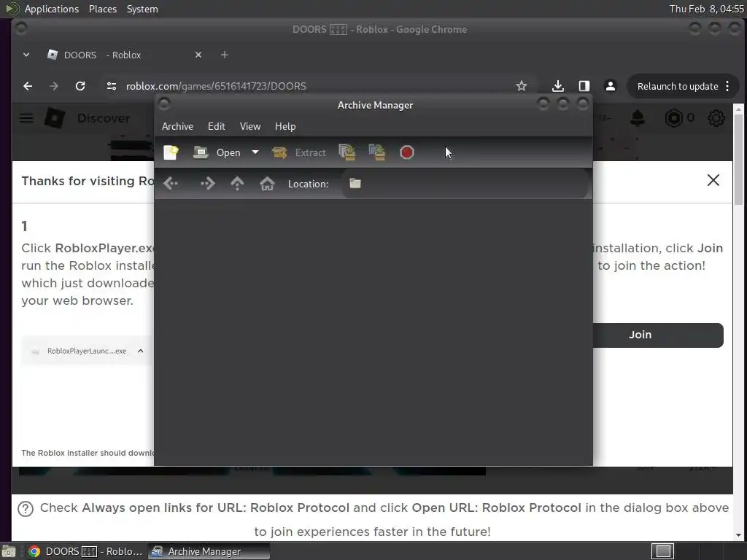Click Chrome's back navigation arrow
The height and width of the screenshot is (560, 747).
pos(28,86)
